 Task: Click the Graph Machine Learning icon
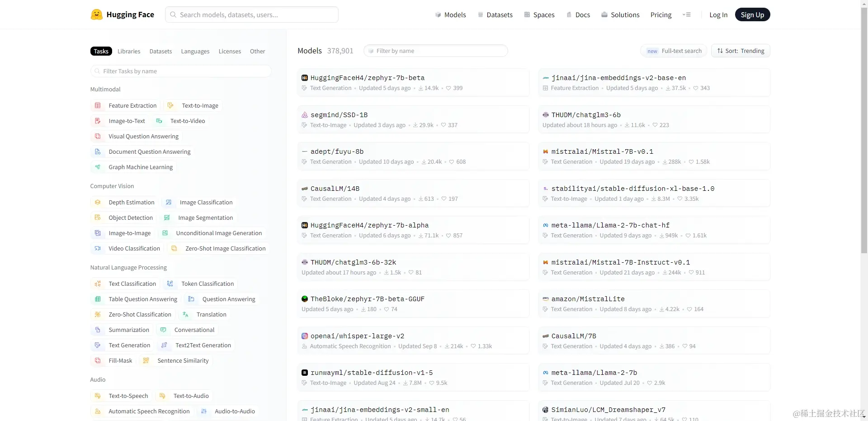pos(98,167)
